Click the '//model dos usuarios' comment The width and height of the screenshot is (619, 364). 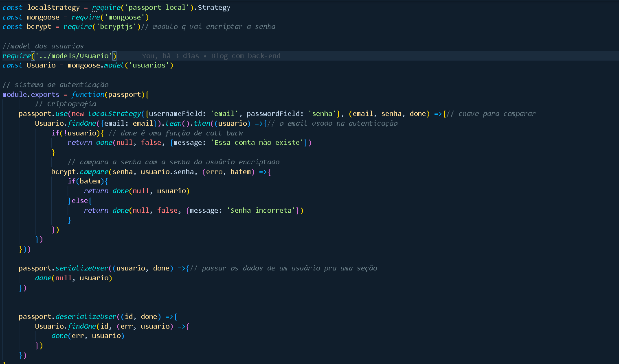click(43, 46)
